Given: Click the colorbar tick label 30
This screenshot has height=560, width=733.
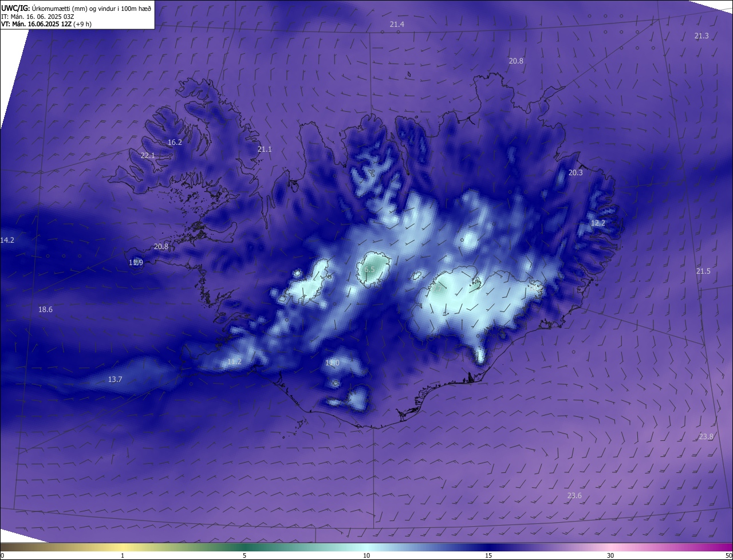Looking at the screenshot, I should click(610, 555).
